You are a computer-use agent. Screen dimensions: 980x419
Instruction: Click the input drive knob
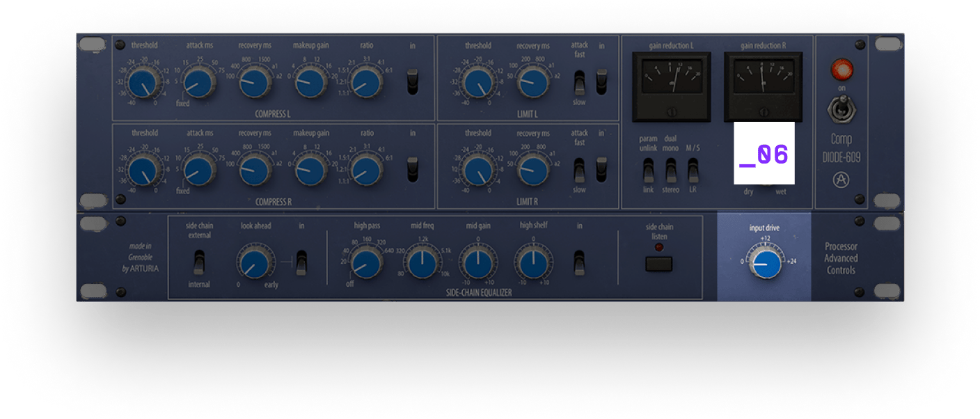(764, 263)
